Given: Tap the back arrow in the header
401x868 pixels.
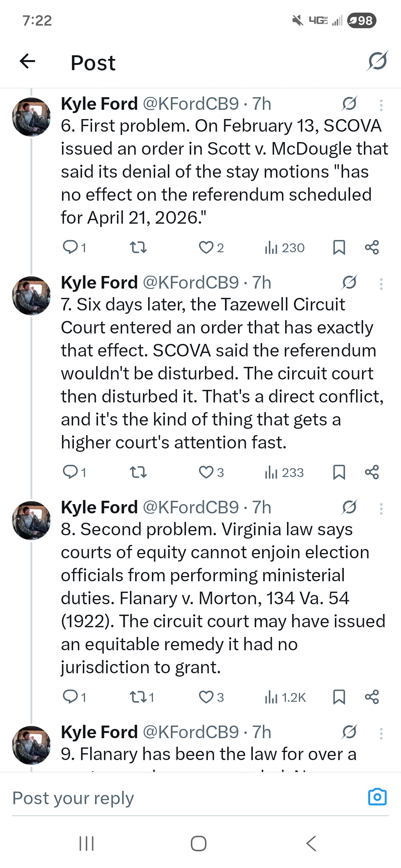Looking at the screenshot, I should click(x=27, y=61).
